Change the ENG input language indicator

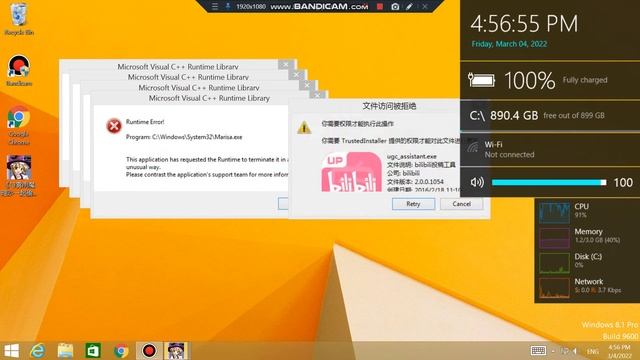pos(593,351)
